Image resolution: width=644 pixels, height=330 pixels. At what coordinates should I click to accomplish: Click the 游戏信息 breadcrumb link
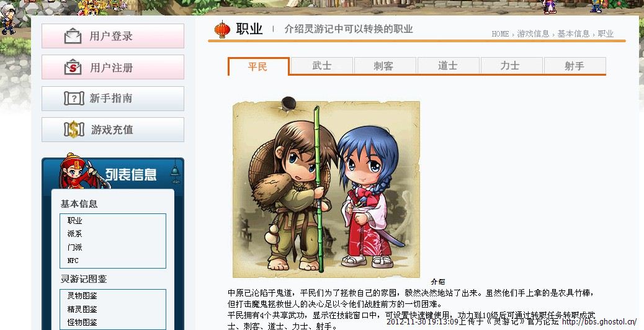coord(533,33)
